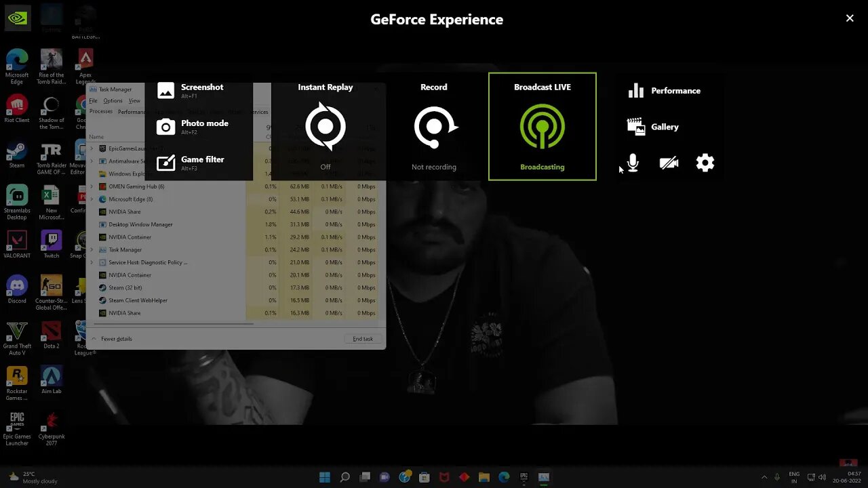
Task: Open Grand Theft Auto V shortcut
Action: (x=17, y=338)
